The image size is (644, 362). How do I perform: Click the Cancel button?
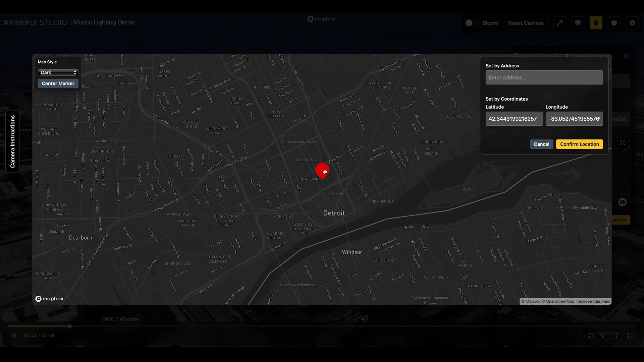point(541,144)
